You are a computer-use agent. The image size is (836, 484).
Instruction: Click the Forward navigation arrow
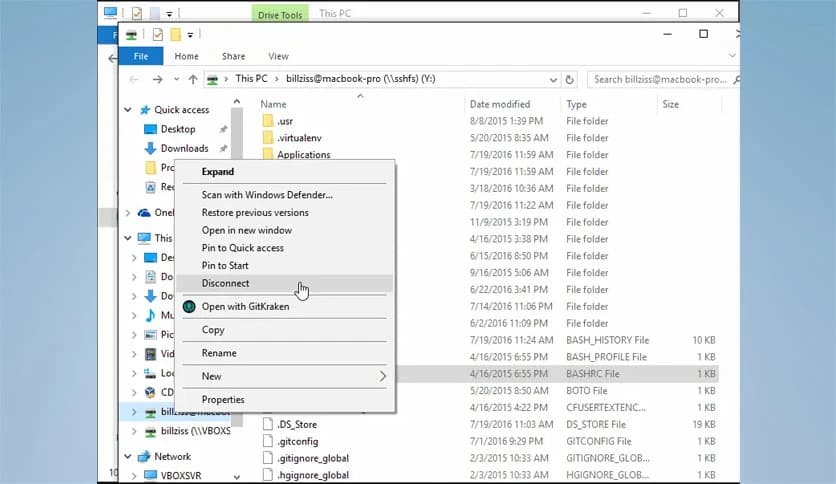click(157, 79)
